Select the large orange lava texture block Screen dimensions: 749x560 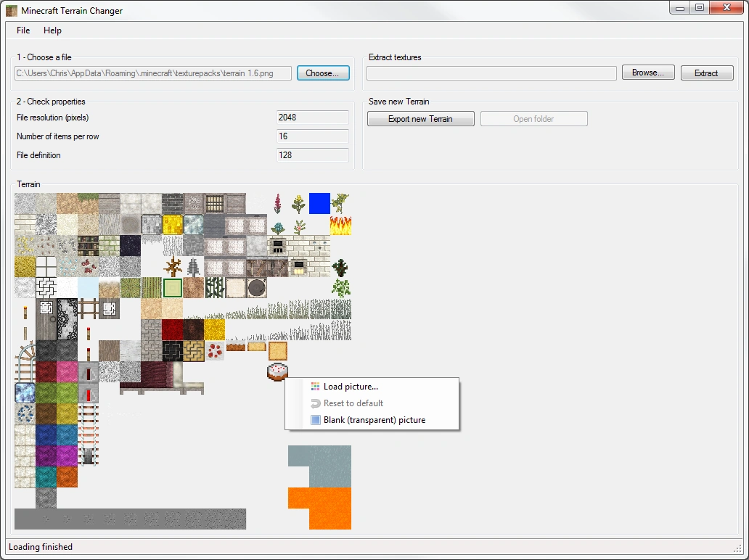click(319, 508)
